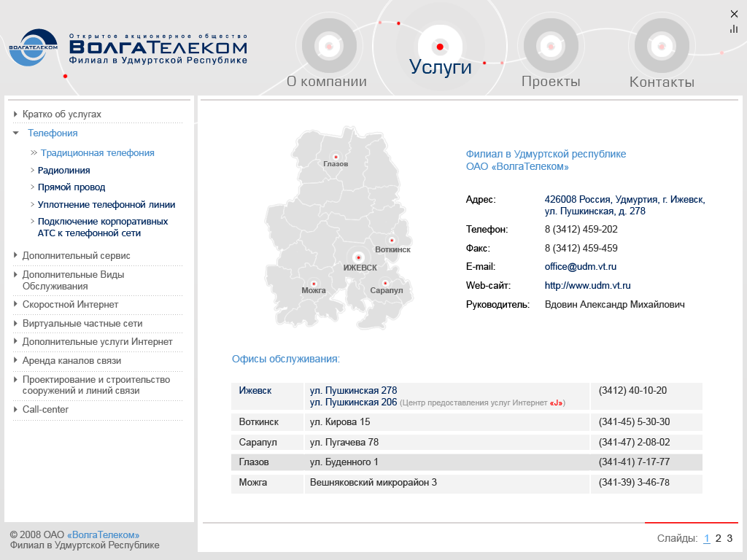Open the «Проекты» section icon

click(551, 45)
